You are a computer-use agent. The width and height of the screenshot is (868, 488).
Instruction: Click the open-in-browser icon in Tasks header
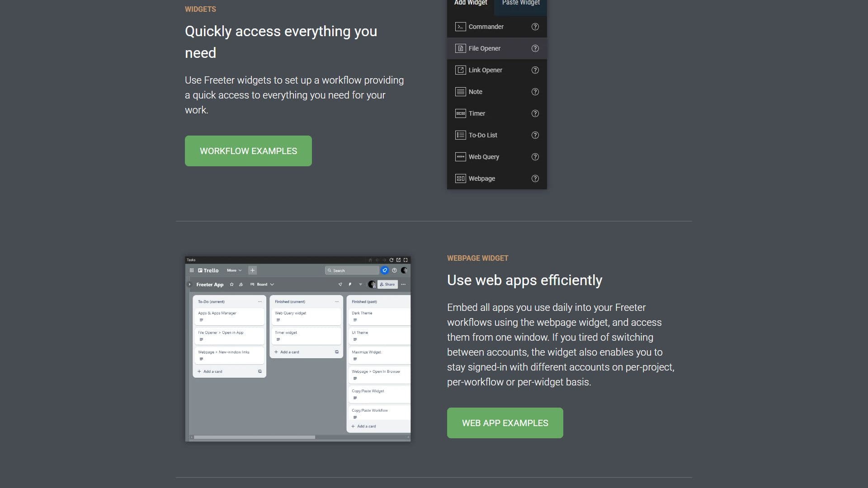[x=398, y=260]
